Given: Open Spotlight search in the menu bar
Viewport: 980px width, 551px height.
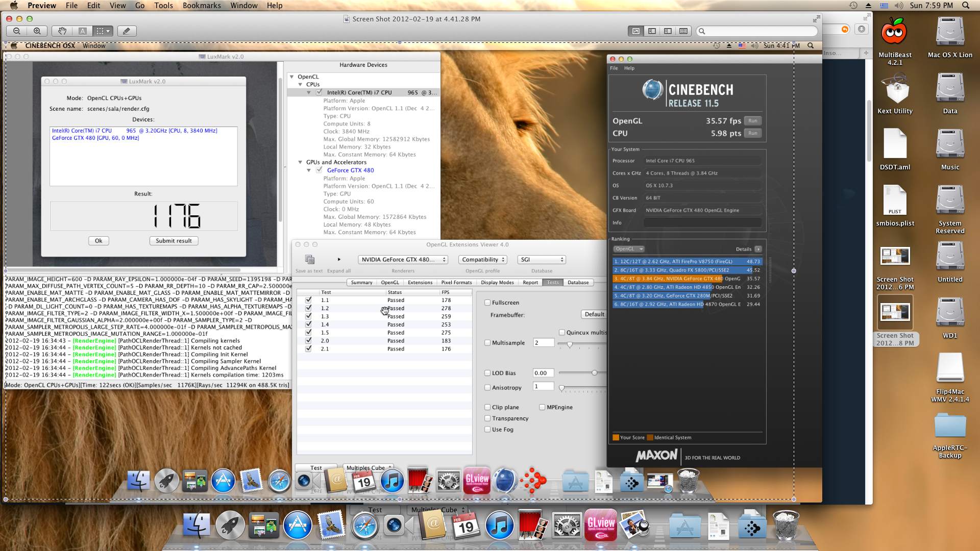Looking at the screenshot, I should tap(965, 5).
